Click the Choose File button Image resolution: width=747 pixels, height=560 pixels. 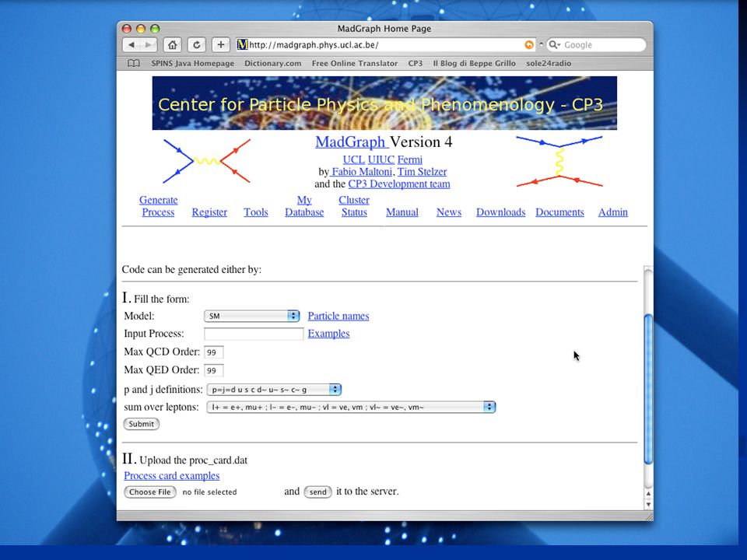[x=149, y=492]
